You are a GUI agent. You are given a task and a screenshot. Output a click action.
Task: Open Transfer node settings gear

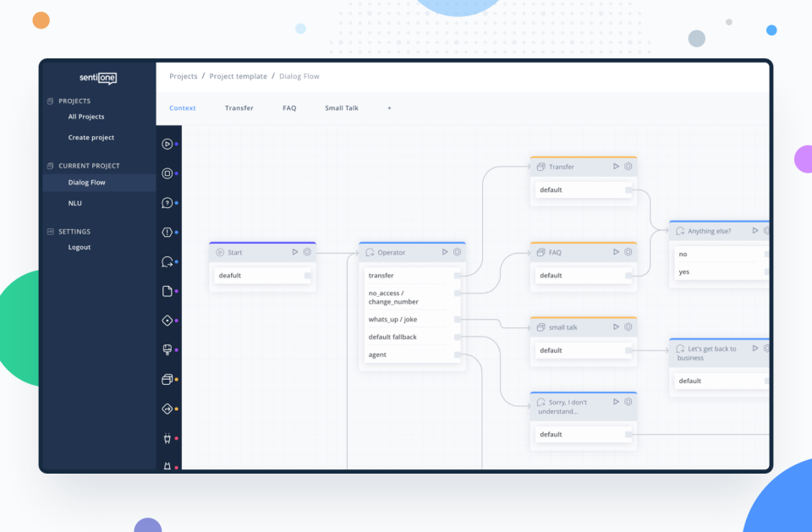click(628, 167)
